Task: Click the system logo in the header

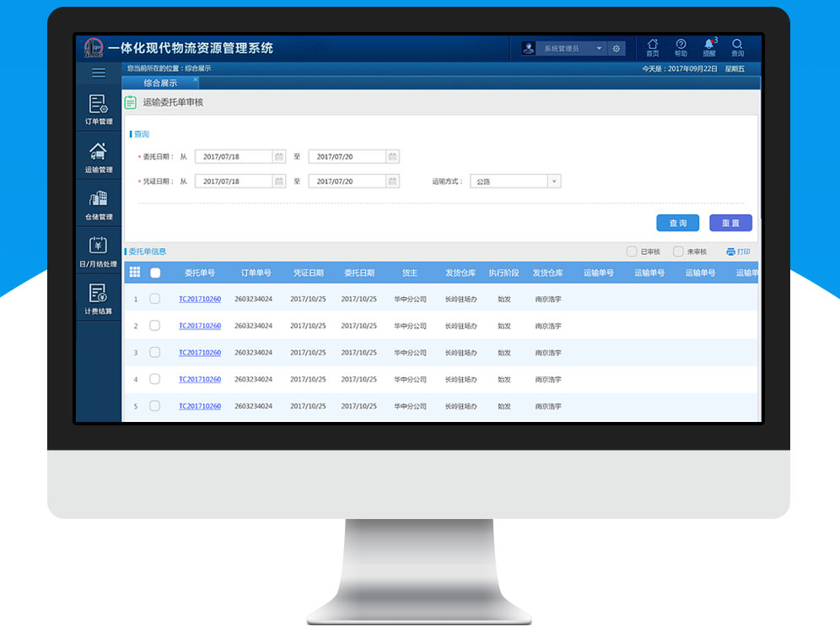Action: (94, 48)
